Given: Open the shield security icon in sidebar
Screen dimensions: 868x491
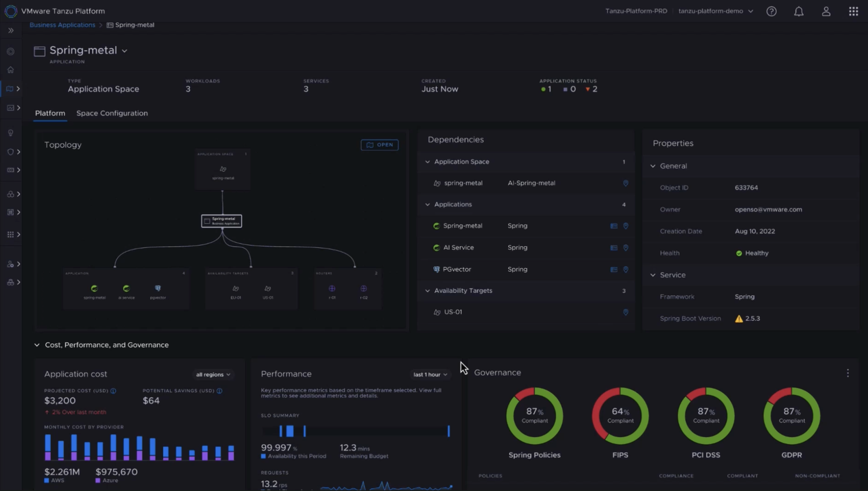Looking at the screenshot, I should tap(10, 152).
